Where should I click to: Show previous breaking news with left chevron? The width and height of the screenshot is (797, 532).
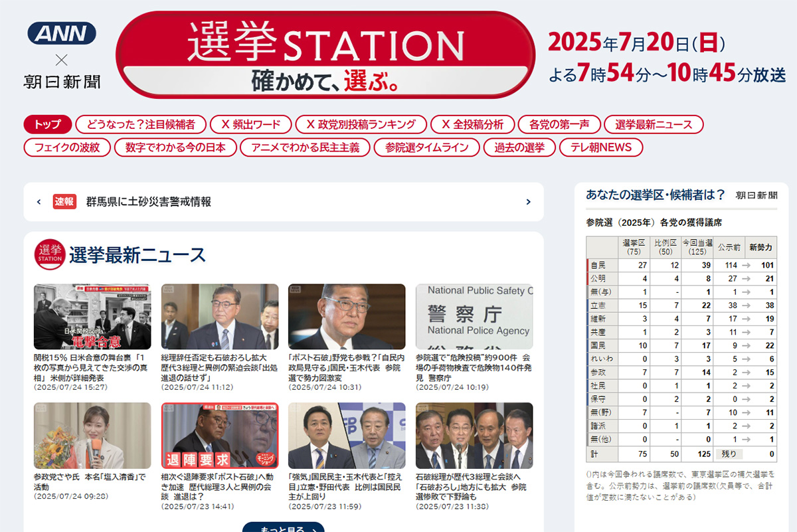pos(39,202)
